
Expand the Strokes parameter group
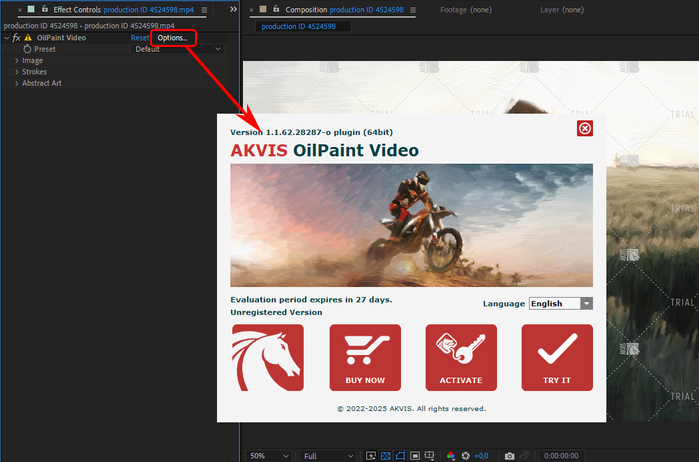click(16, 72)
